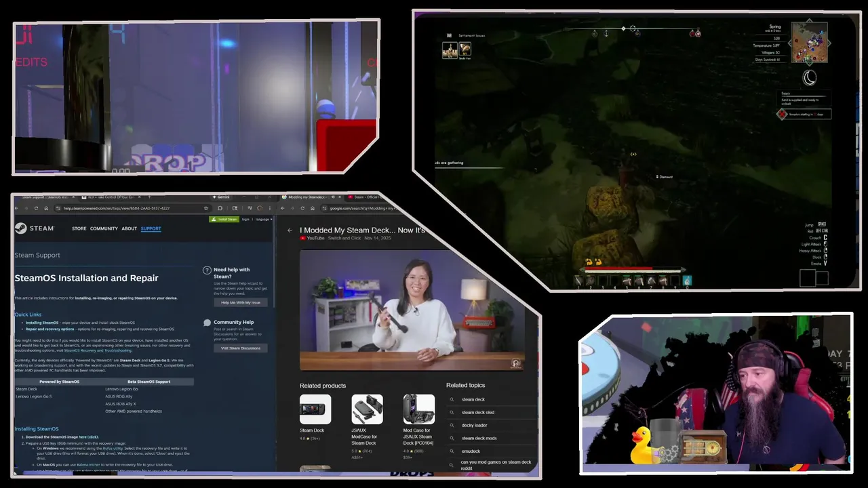Open the Mod Case for JSAUX Steam Dock product
868x488 pixels.
(x=418, y=409)
